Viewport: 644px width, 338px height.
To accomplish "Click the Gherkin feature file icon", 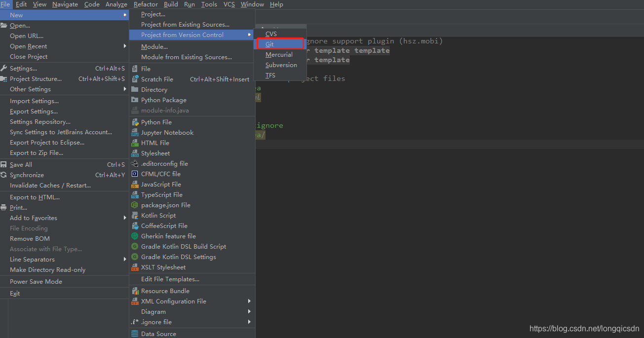I will coord(135,236).
